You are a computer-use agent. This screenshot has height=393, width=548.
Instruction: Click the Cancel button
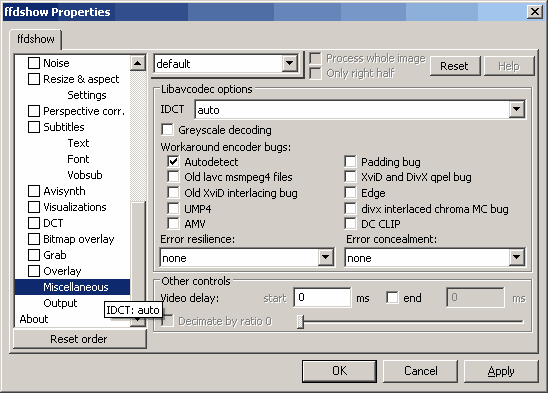tap(420, 371)
